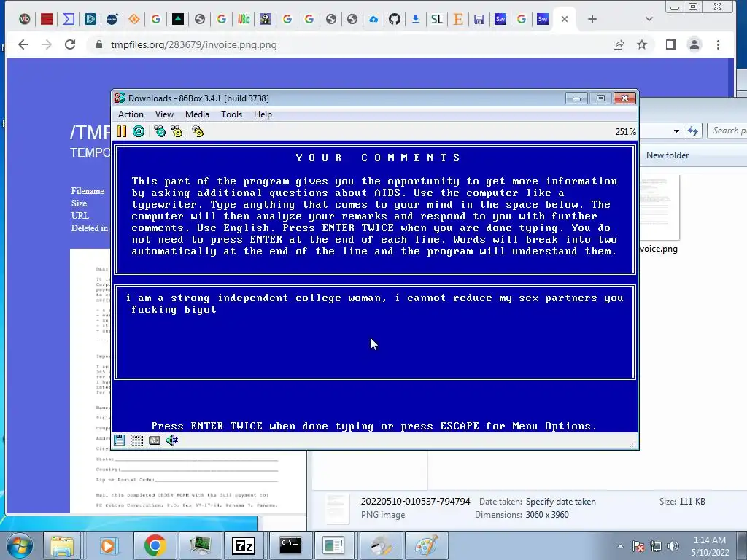The height and width of the screenshot is (560, 747).
Task: Open Windows Explorer from taskbar
Action: [x=62, y=545]
